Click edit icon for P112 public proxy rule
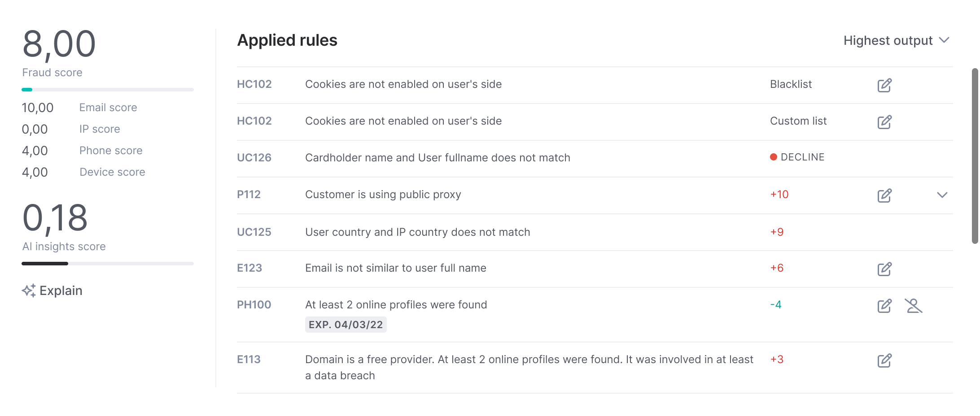The image size is (980, 416). [884, 195]
